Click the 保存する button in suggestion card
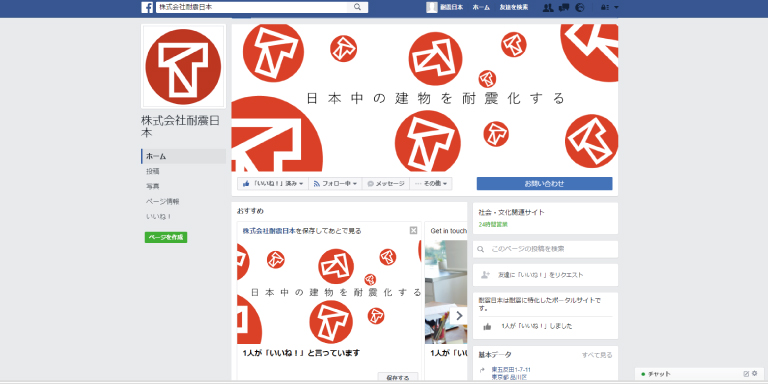 [398, 378]
